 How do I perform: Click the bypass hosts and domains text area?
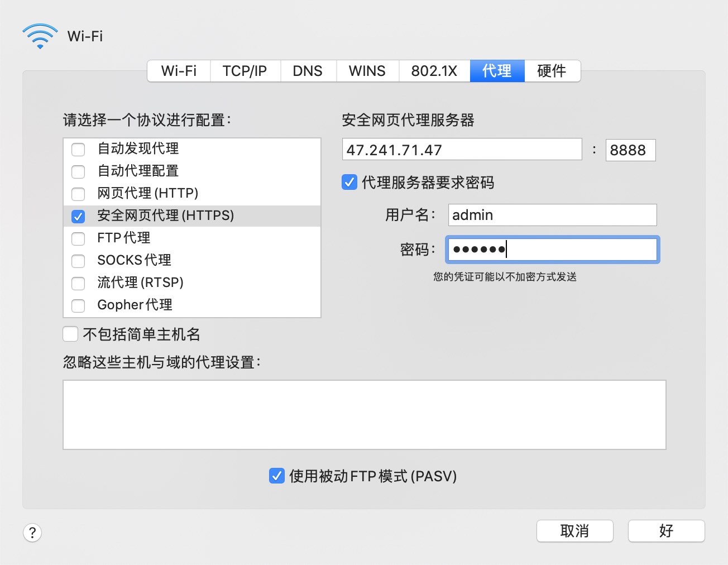[x=365, y=415]
